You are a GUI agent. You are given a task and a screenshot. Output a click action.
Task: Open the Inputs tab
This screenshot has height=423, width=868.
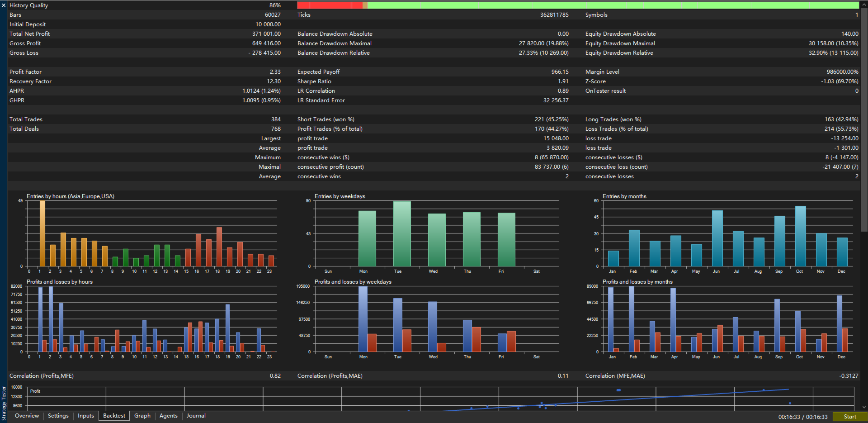(86, 416)
